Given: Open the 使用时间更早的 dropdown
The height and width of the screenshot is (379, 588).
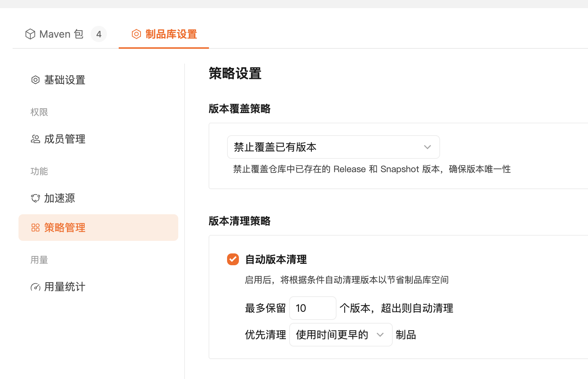Looking at the screenshot, I should click(341, 335).
